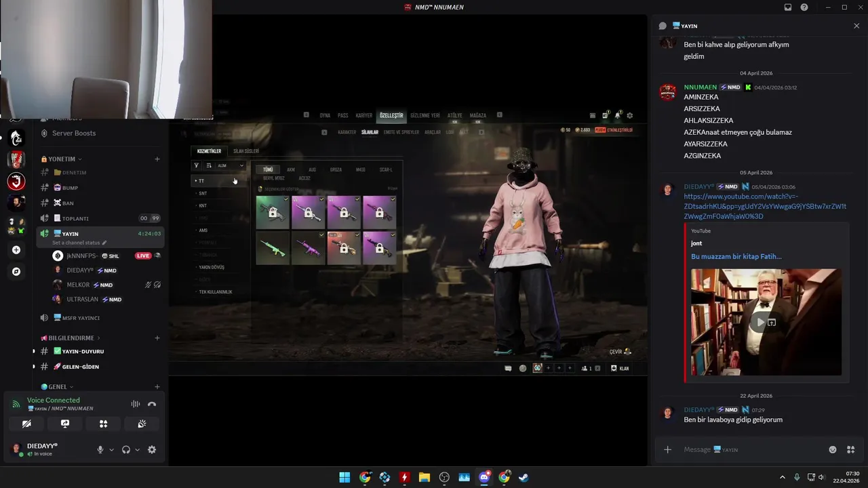Click the filter funnel icon in game
Screen dimensions: 868x488
pyautogui.click(x=197, y=165)
